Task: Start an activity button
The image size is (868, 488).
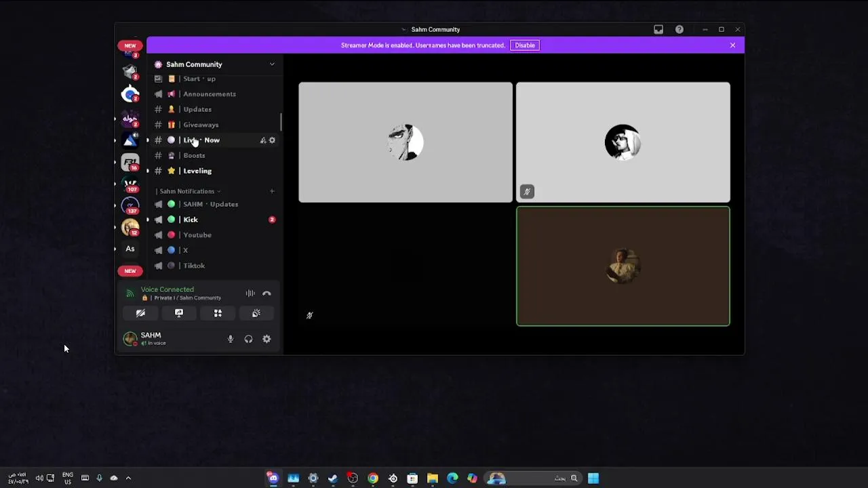Action: (x=218, y=313)
